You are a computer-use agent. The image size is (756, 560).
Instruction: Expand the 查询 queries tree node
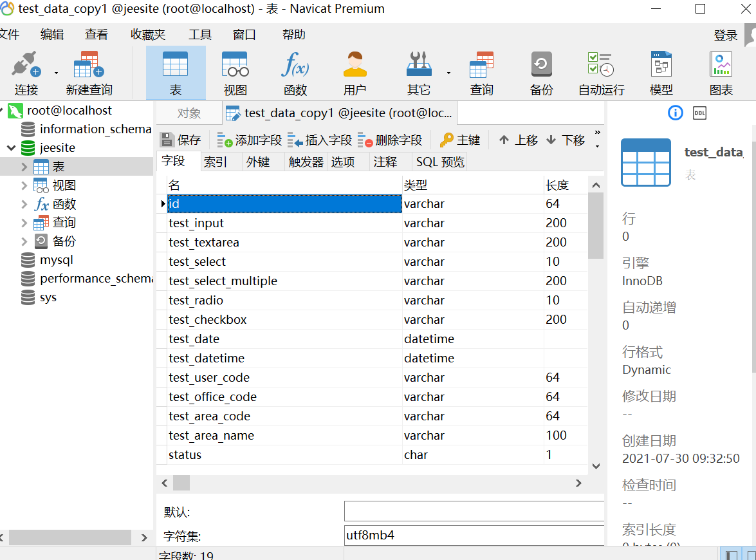click(24, 223)
